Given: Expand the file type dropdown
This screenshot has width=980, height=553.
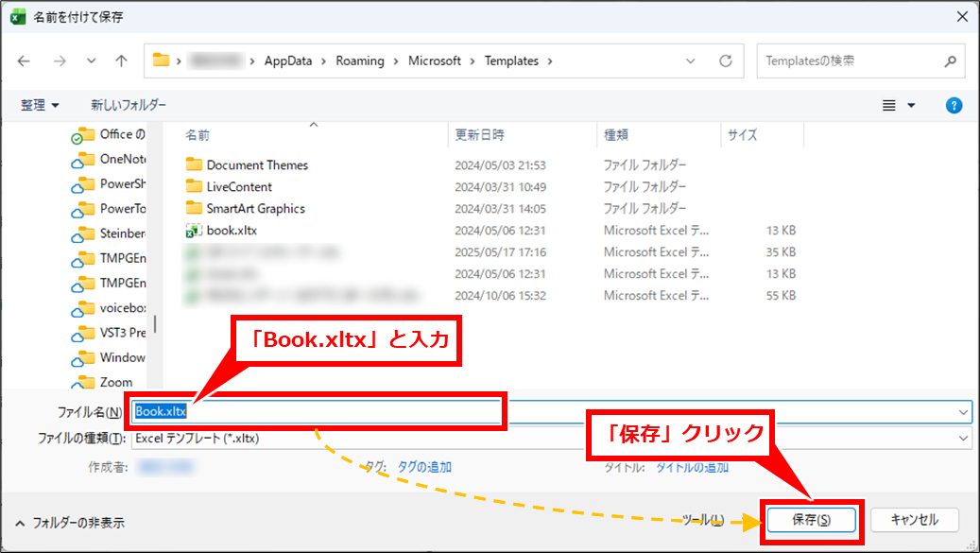Looking at the screenshot, I should 963,439.
